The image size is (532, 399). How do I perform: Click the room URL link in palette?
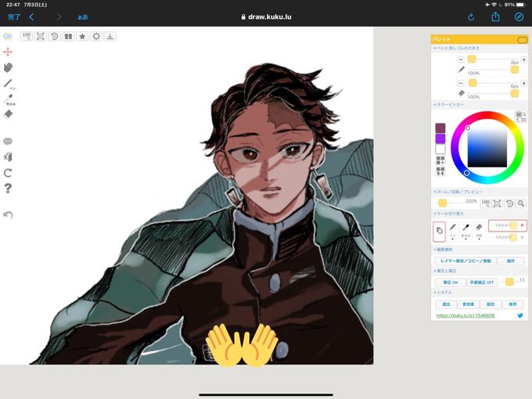pyautogui.click(x=465, y=315)
